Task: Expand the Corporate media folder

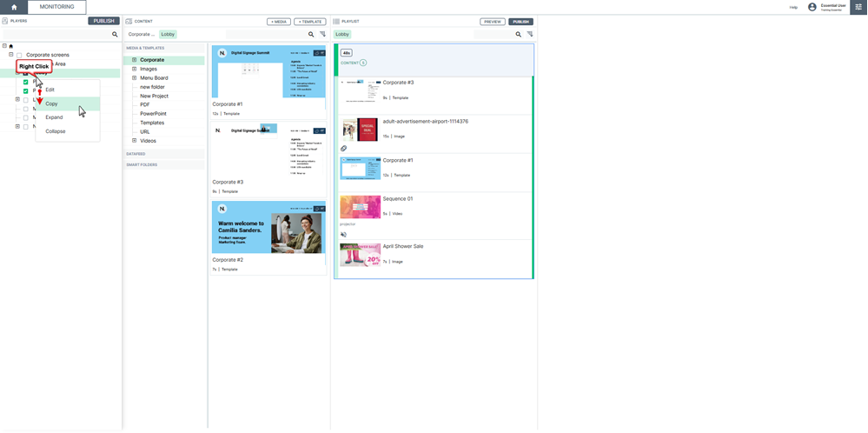Action: [134, 60]
